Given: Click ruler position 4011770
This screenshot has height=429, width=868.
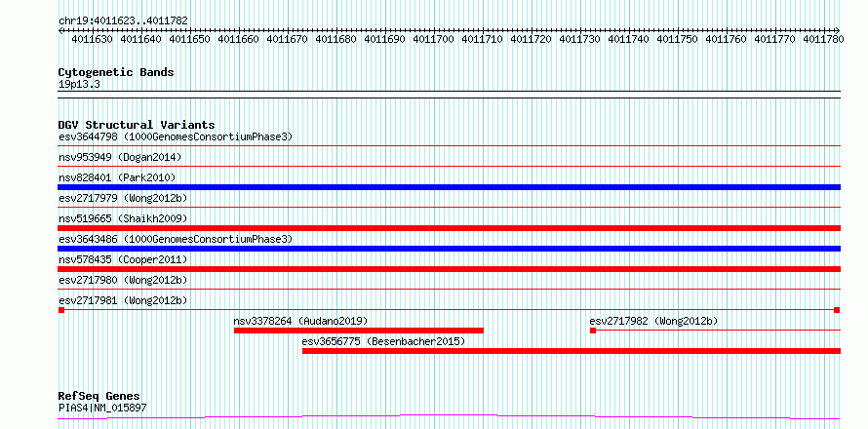Looking at the screenshot, I should click(x=774, y=39).
